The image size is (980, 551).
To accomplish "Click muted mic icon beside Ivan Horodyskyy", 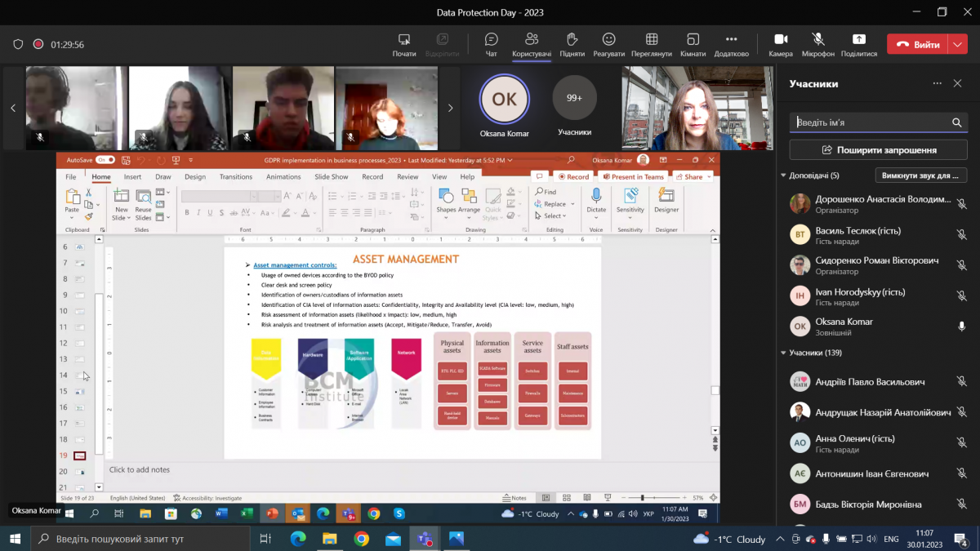I will [961, 295].
